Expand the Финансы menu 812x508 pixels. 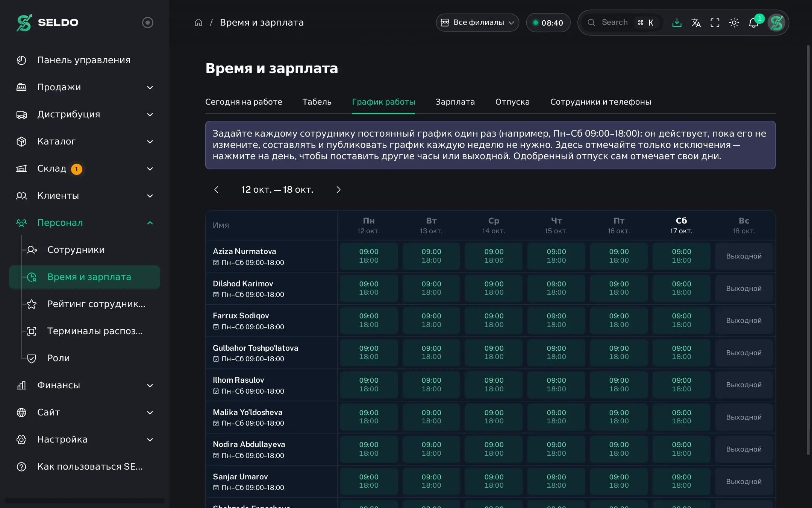(85, 385)
